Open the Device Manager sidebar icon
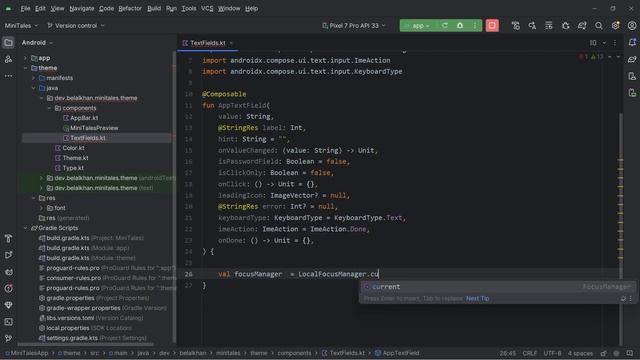This screenshot has width=640, height=360. [632, 76]
